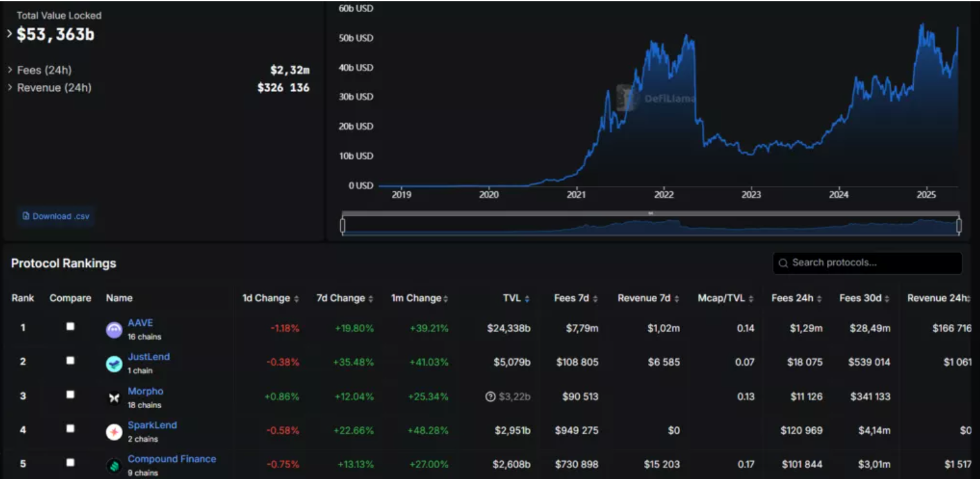Click Morpho 1d change +0.86%
The image size is (980, 479).
[282, 397]
